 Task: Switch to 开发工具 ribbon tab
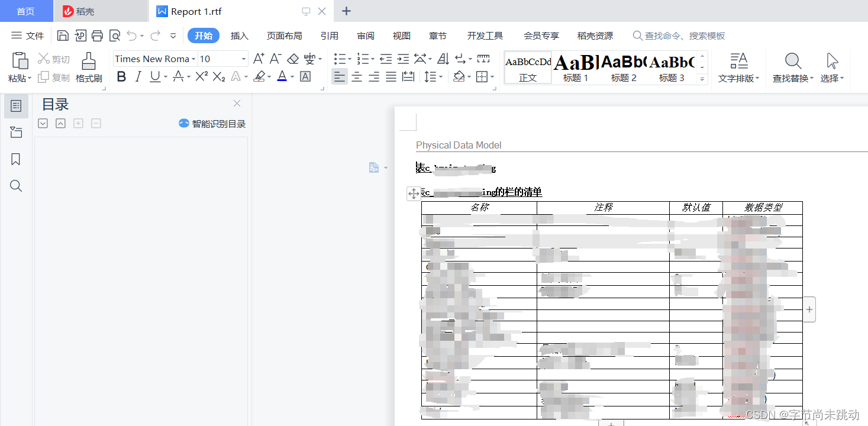[485, 35]
